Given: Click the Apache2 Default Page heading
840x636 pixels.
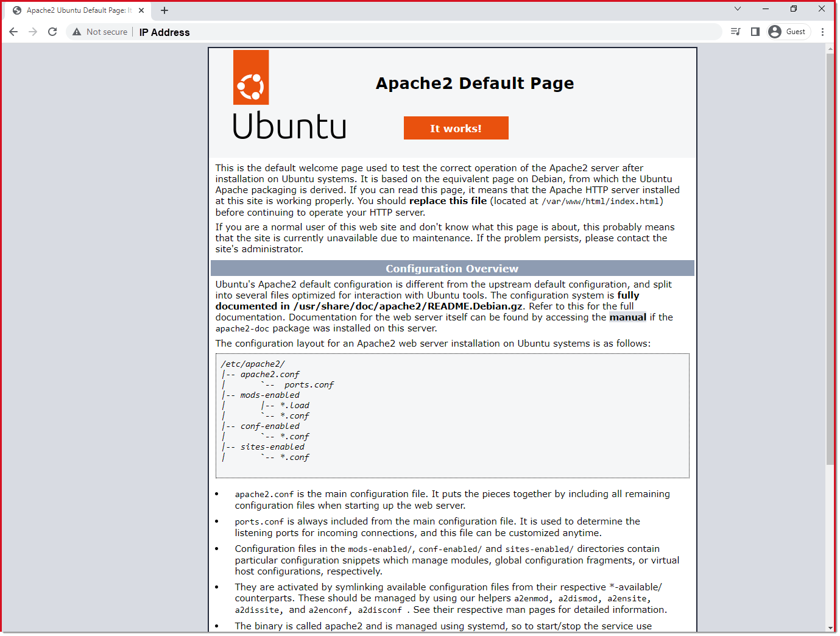Looking at the screenshot, I should pyautogui.click(x=475, y=83).
